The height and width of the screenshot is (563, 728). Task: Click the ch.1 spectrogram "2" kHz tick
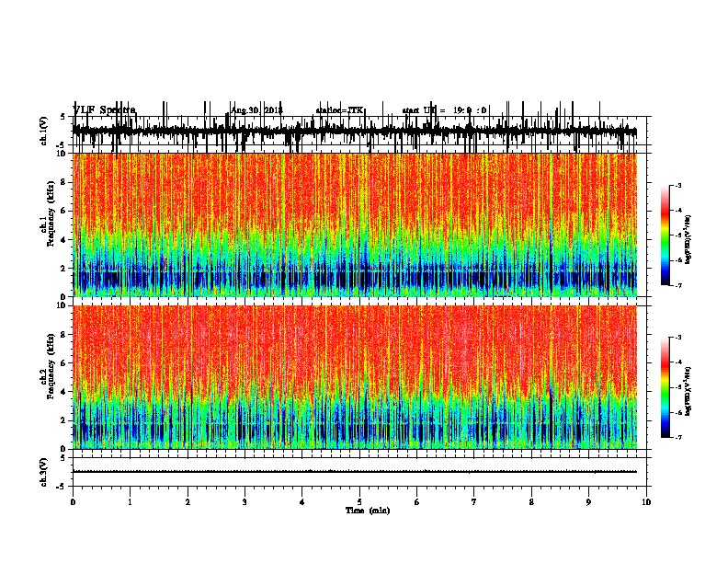pyautogui.click(x=63, y=268)
